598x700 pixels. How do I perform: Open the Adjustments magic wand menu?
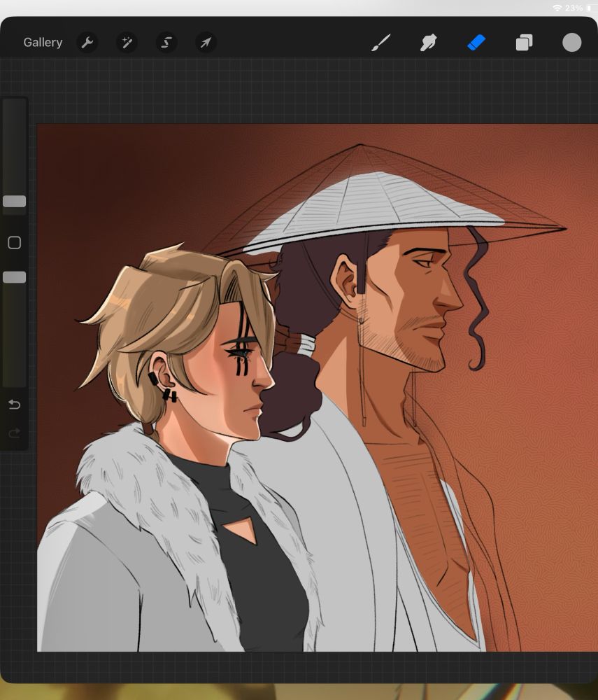point(127,43)
